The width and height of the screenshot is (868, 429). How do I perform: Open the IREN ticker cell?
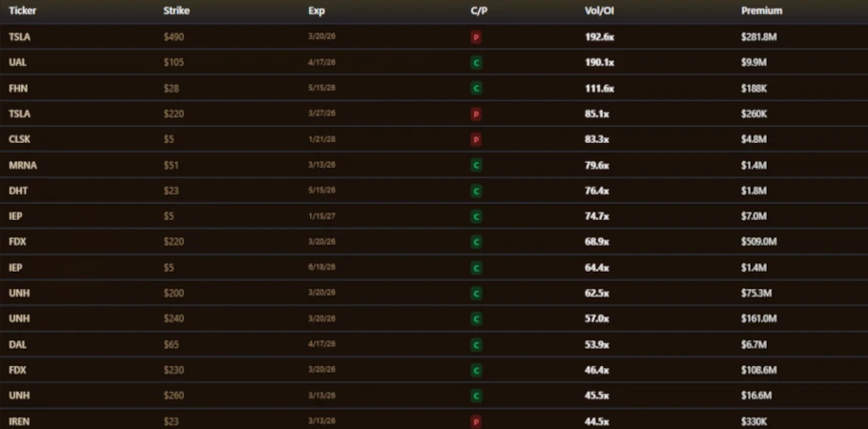(19, 421)
